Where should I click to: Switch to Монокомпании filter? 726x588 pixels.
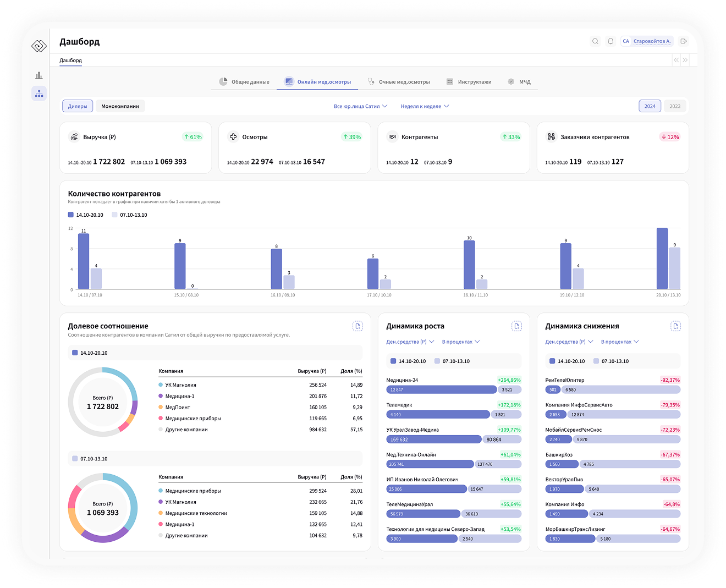click(120, 106)
